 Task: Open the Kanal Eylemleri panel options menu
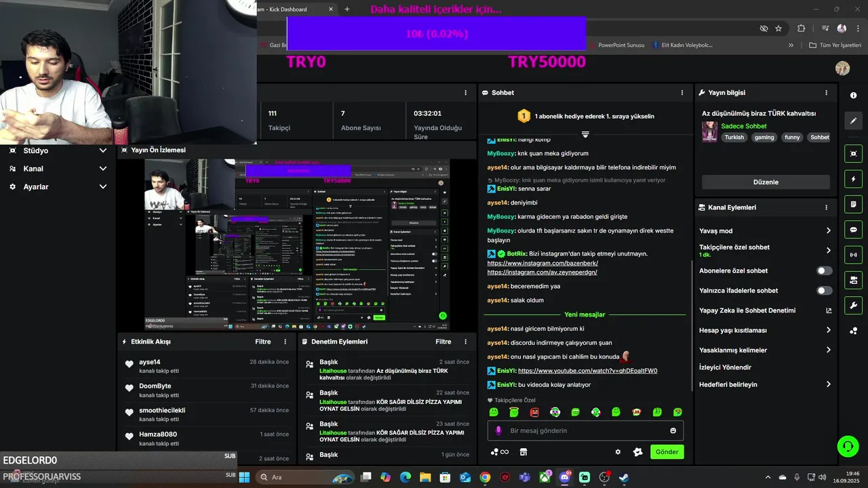[x=826, y=207]
